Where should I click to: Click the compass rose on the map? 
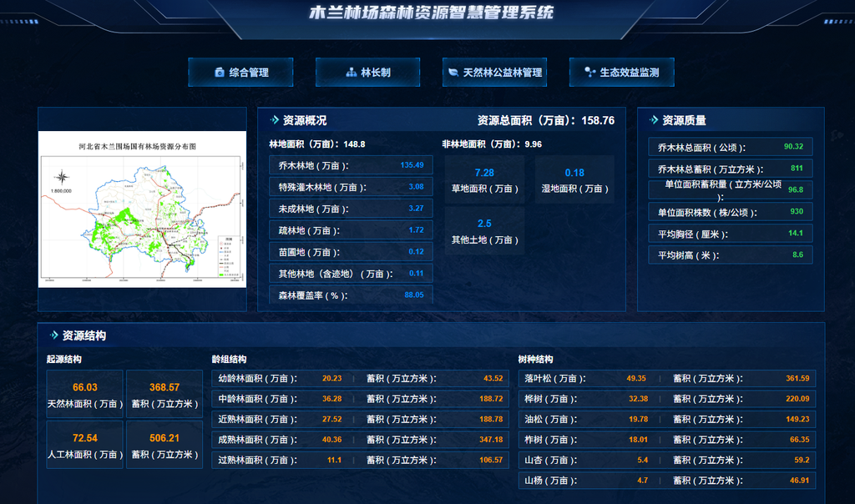[62, 177]
